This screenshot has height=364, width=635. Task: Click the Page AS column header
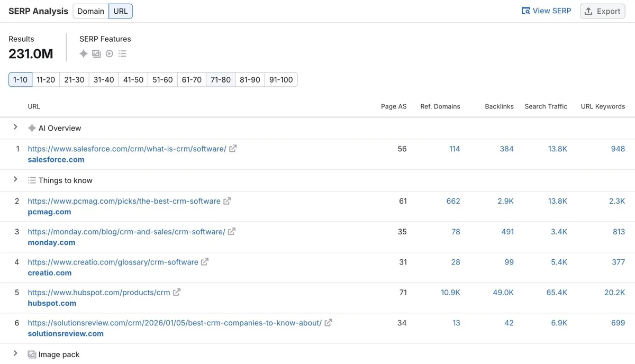(x=394, y=106)
